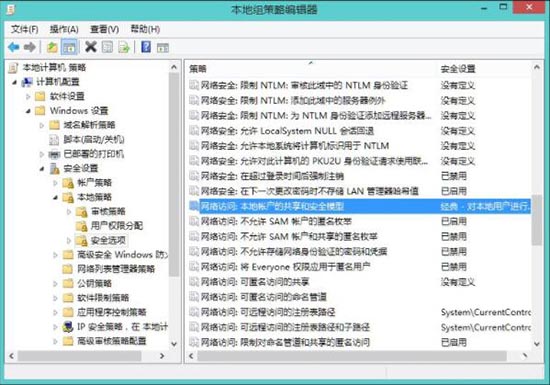Toggle the show/hide console tree icon
The image size is (550, 385).
click(69, 47)
